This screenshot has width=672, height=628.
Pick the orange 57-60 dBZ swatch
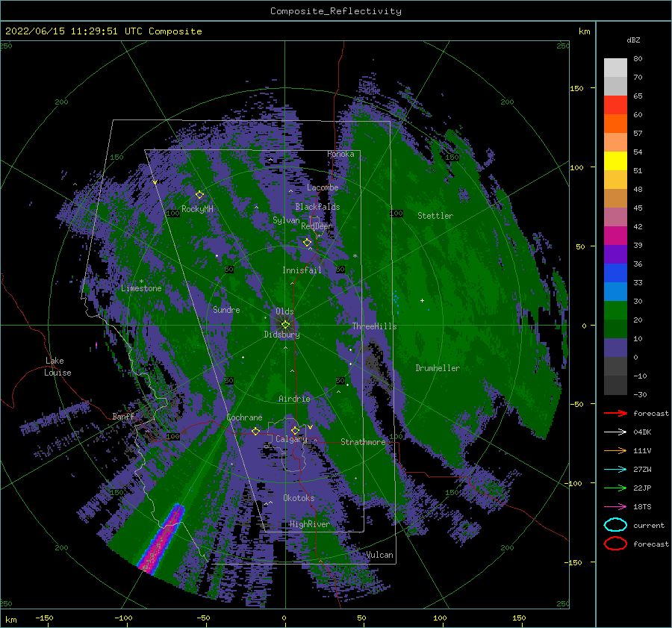615,123
